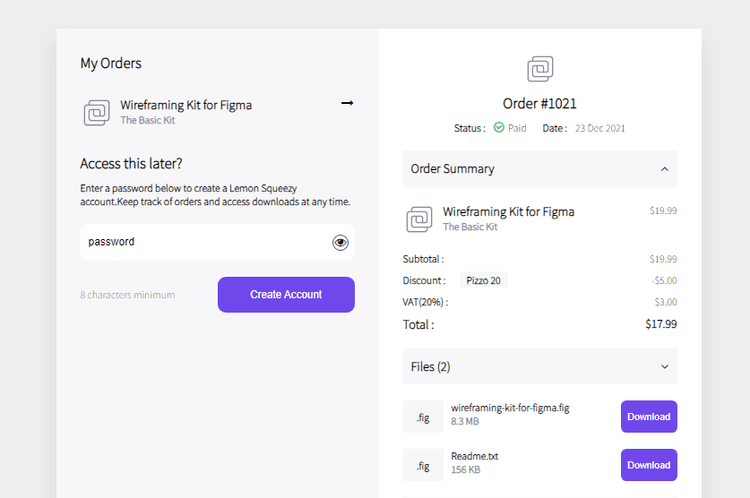Screen dimensions: 750x498
Task: Click the Readme.txt file name
Action: pos(474,456)
